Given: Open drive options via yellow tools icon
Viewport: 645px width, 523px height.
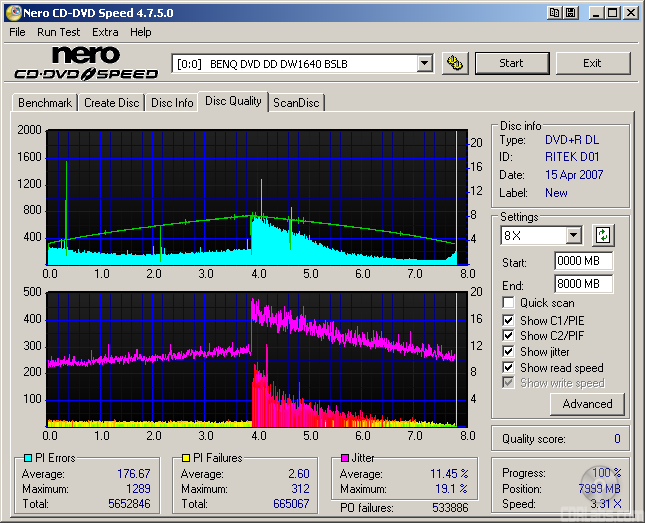Looking at the screenshot, I should pyautogui.click(x=454, y=63).
